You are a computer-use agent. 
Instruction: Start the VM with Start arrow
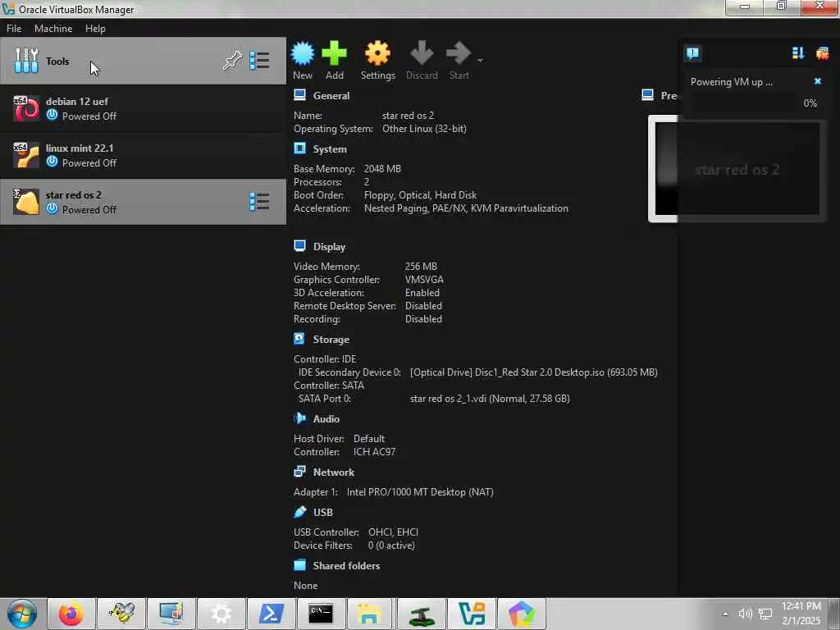coord(459,53)
